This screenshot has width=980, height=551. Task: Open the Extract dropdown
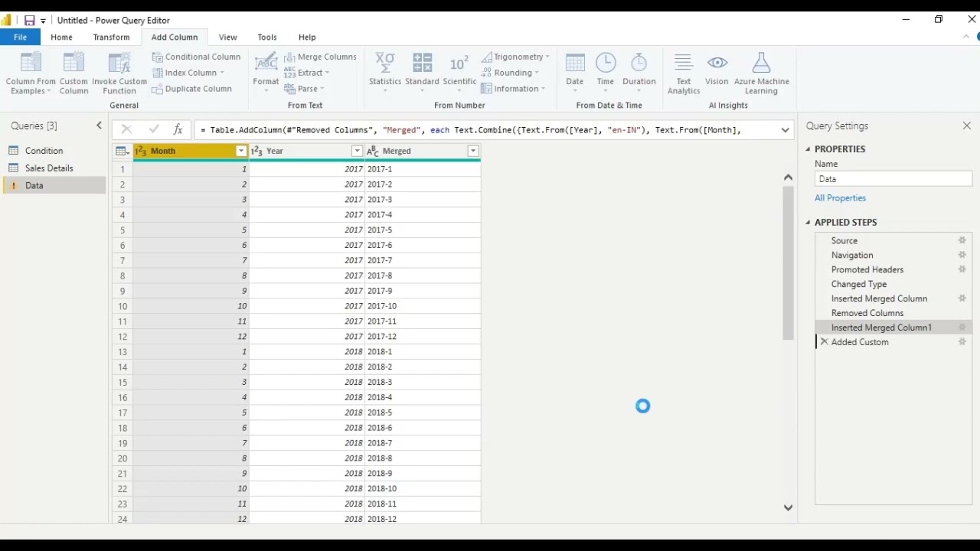coord(306,73)
